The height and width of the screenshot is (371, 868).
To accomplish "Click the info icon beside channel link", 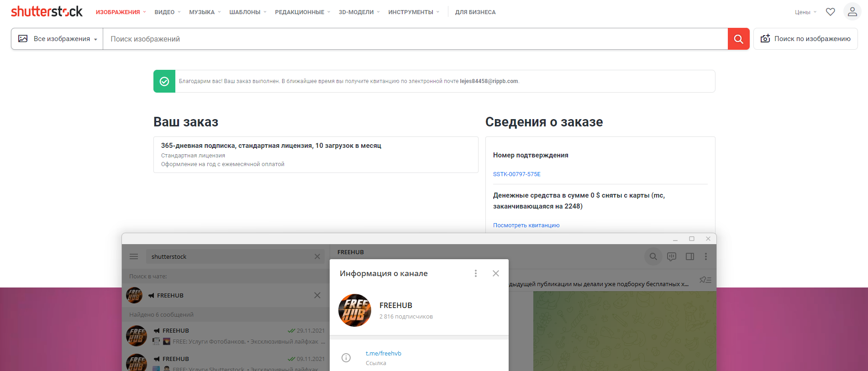I will pyautogui.click(x=346, y=358).
